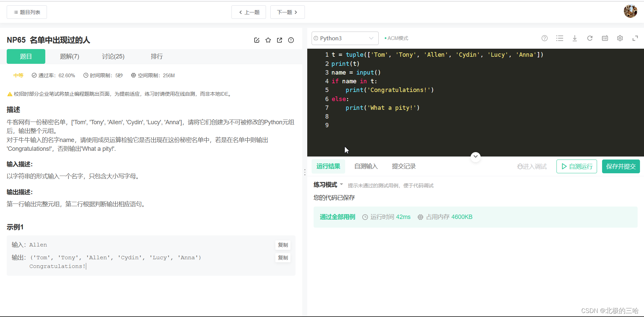Image resolution: width=644 pixels, height=317 pixels.
Task: Click the 时间限制: 5秒 text
Action: (x=103, y=76)
